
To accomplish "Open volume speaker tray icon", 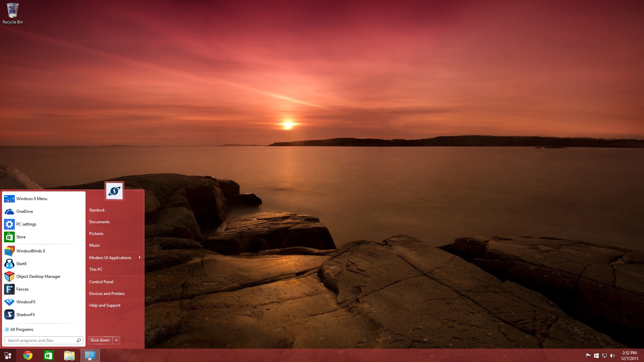I will pos(612,356).
